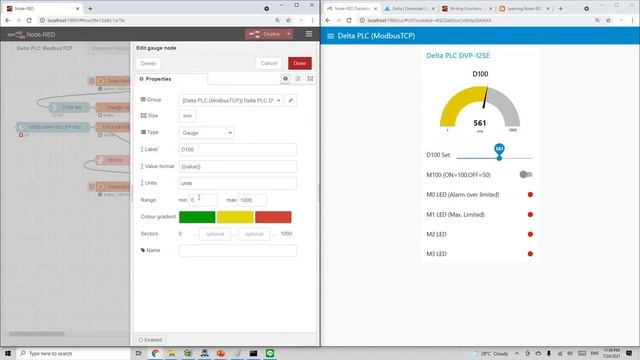Zoom icon in dashboard address bar
The width and height of the screenshot is (640, 360).
tap(598, 20)
